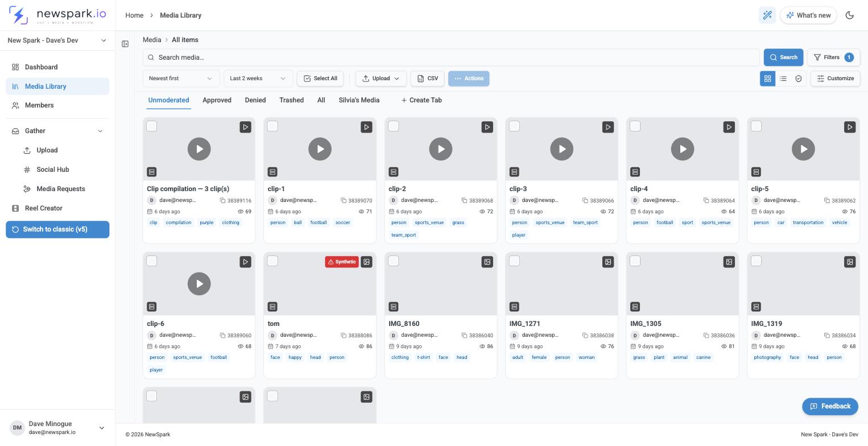The height and width of the screenshot is (446, 868).
Task: Click the Reel Creator film icon
Action: coord(15,208)
